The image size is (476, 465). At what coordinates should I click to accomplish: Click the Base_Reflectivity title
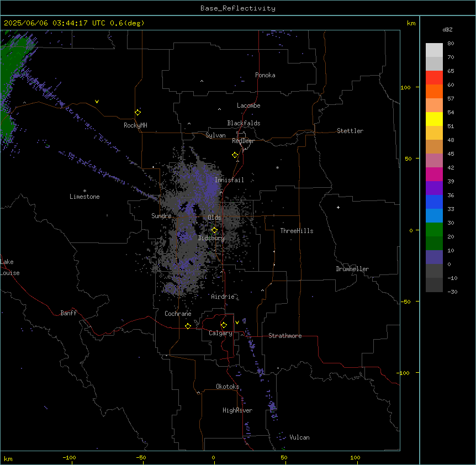(x=238, y=8)
